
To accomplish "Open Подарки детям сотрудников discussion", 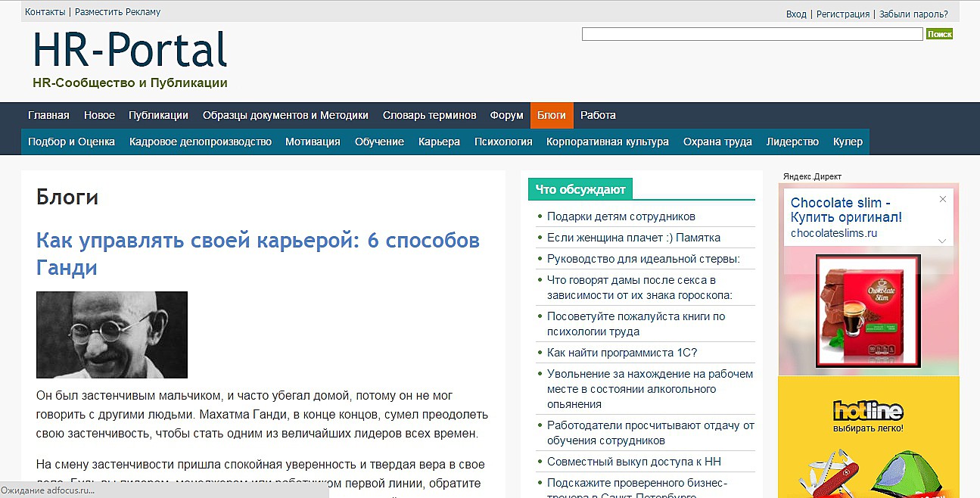I will tap(621, 216).
